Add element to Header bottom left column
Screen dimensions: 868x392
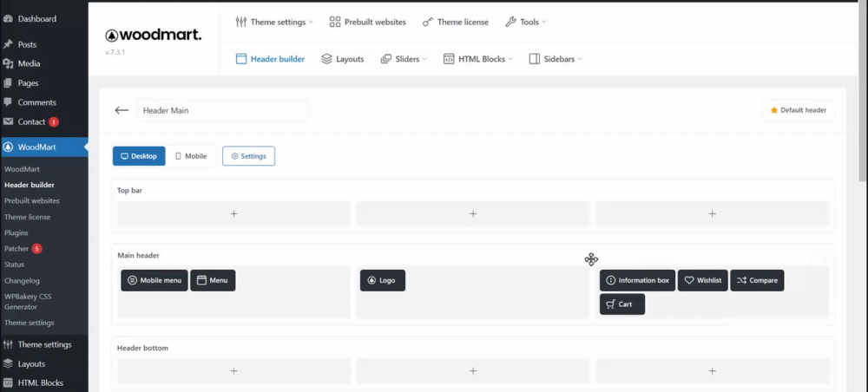pos(233,371)
